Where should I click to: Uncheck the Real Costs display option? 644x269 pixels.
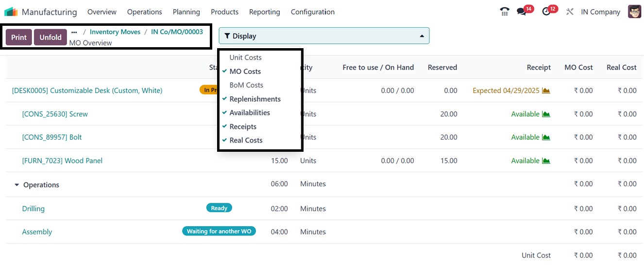click(246, 140)
